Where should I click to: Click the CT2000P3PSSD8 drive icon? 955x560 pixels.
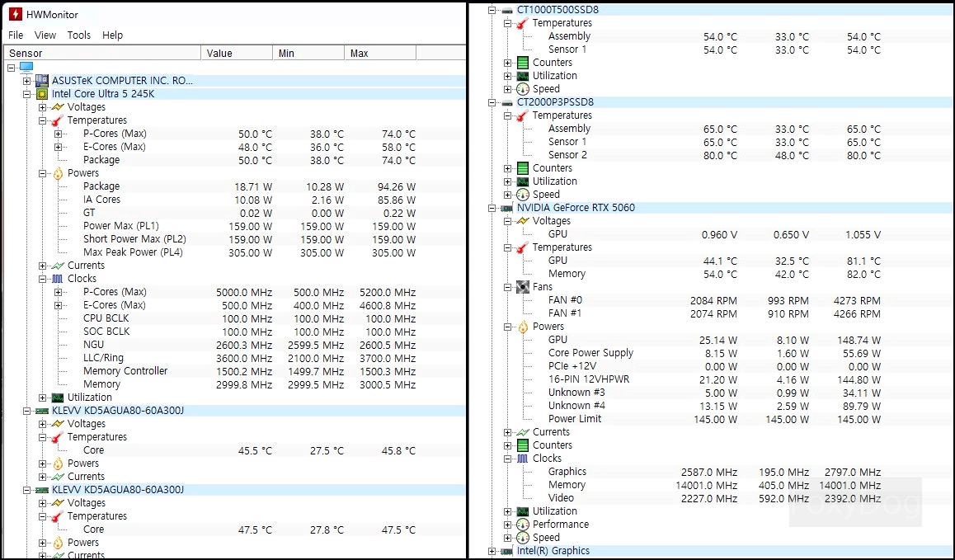507,103
